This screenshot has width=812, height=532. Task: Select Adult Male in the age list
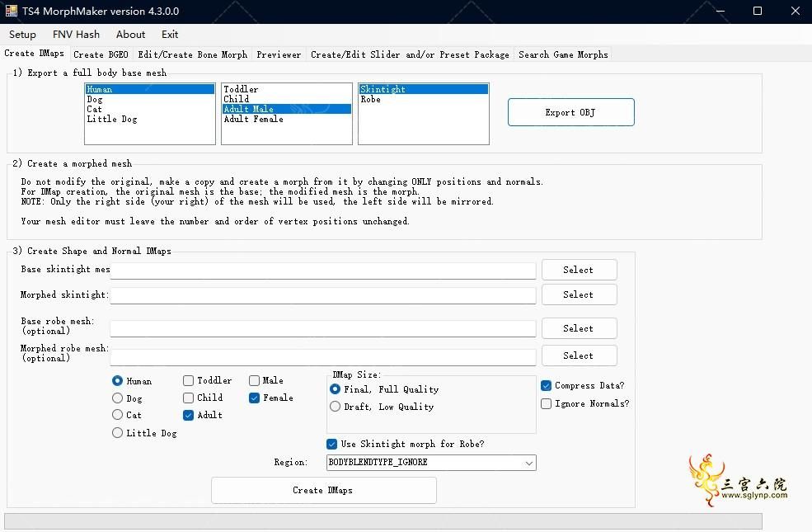click(x=286, y=109)
